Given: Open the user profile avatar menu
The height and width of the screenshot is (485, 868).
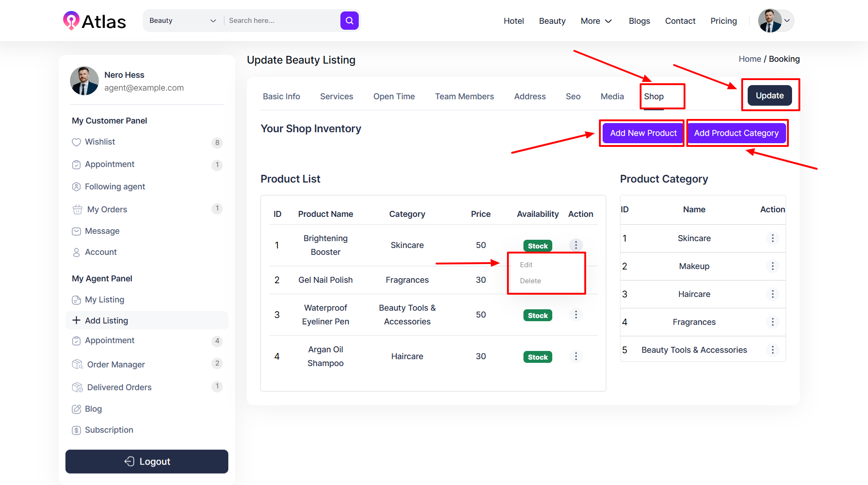Looking at the screenshot, I should [x=775, y=21].
